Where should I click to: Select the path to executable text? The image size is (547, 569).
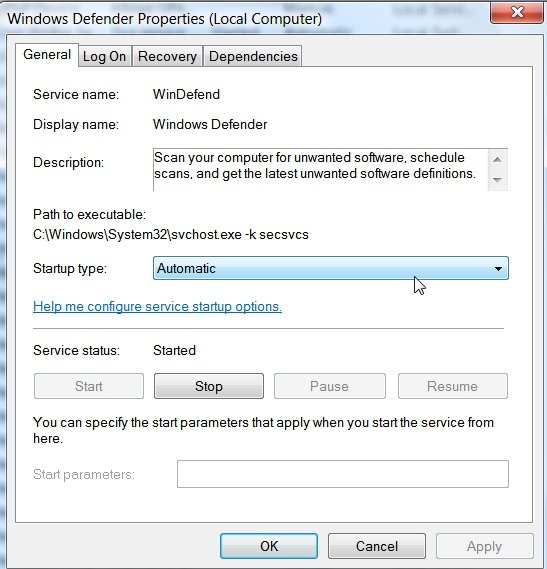[171, 235]
